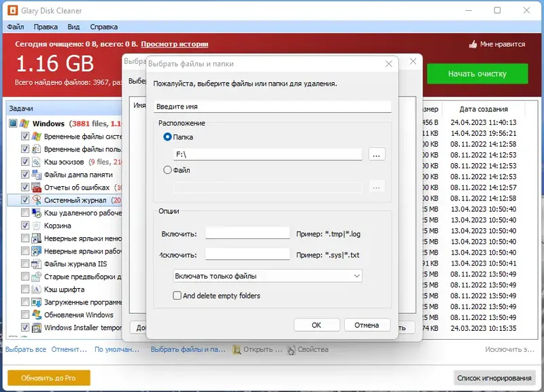Click the folder path field showing F:\

point(267,154)
